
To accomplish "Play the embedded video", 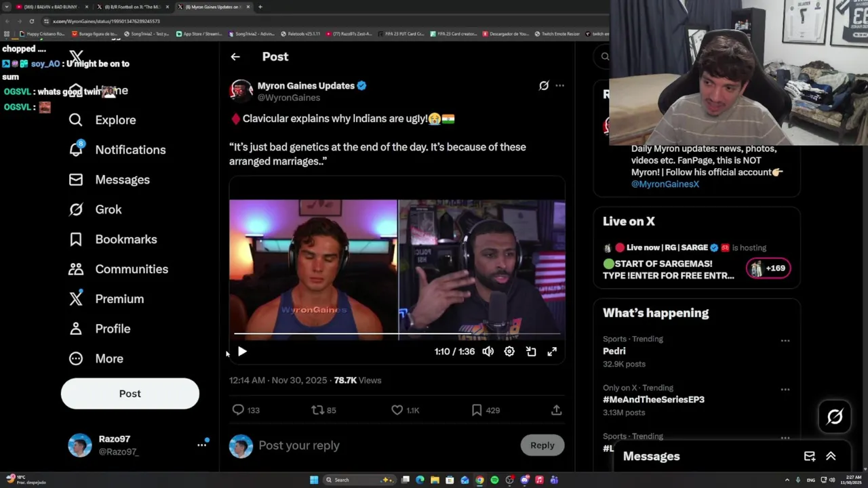I will point(242,352).
